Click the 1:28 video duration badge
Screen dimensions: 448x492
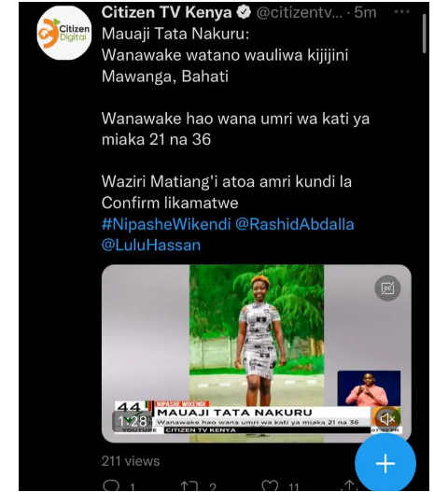click(x=133, y=421)
